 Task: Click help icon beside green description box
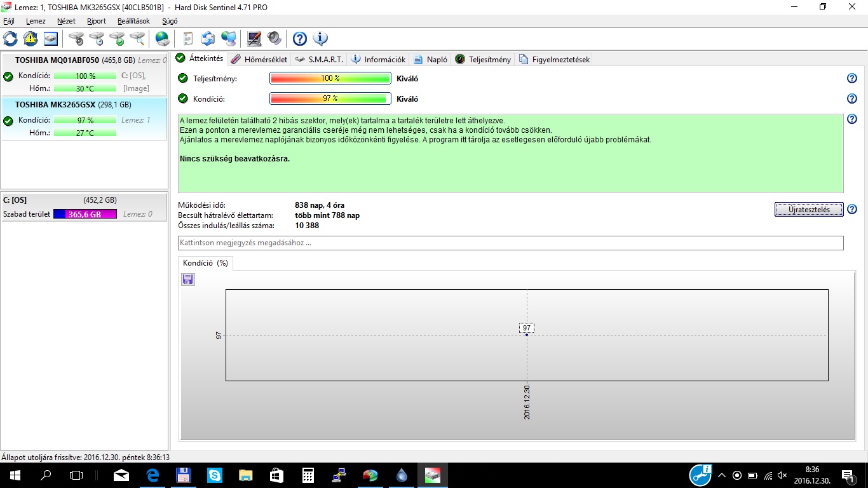(x=852, y=119)
